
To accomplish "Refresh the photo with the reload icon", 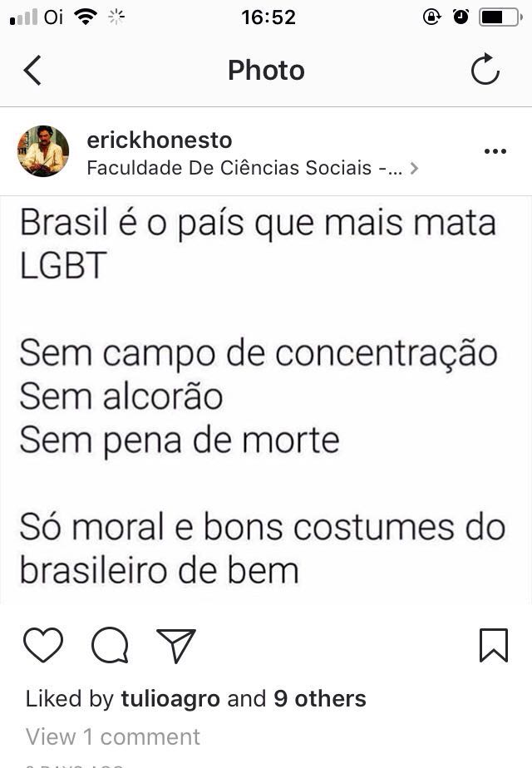I will pos(485,70).
